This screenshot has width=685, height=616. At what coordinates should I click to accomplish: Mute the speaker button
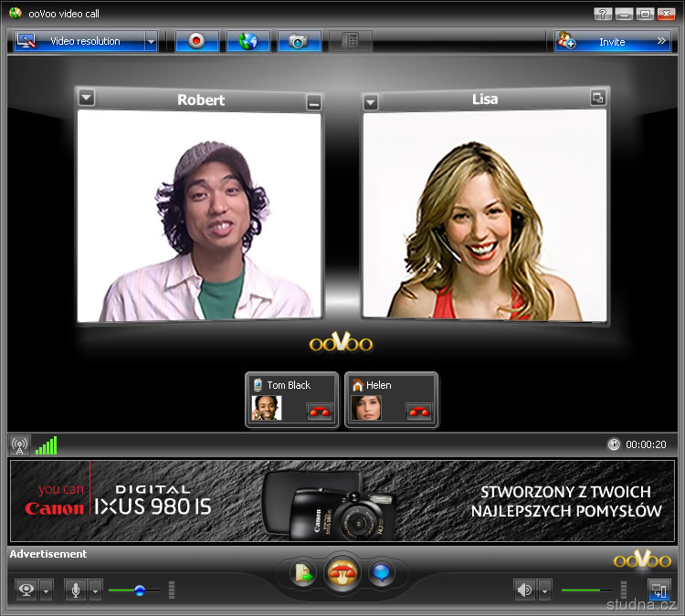click(524, 590)
